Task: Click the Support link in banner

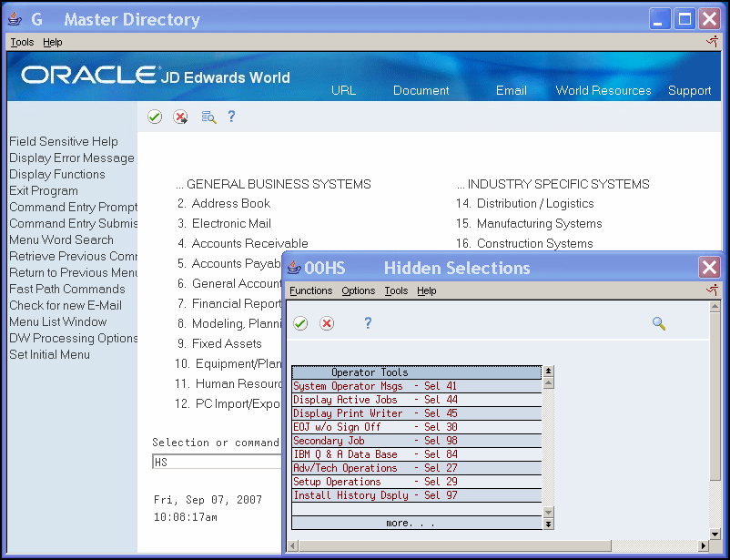Action: [690, 90]
